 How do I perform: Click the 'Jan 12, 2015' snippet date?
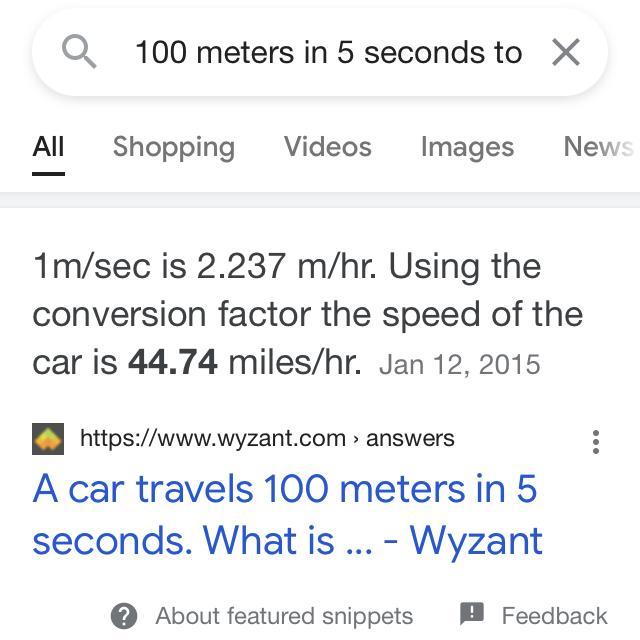coord(459,364)
